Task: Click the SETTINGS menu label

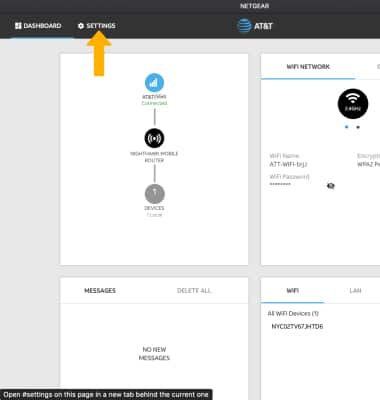Action: tap(101, 26)
